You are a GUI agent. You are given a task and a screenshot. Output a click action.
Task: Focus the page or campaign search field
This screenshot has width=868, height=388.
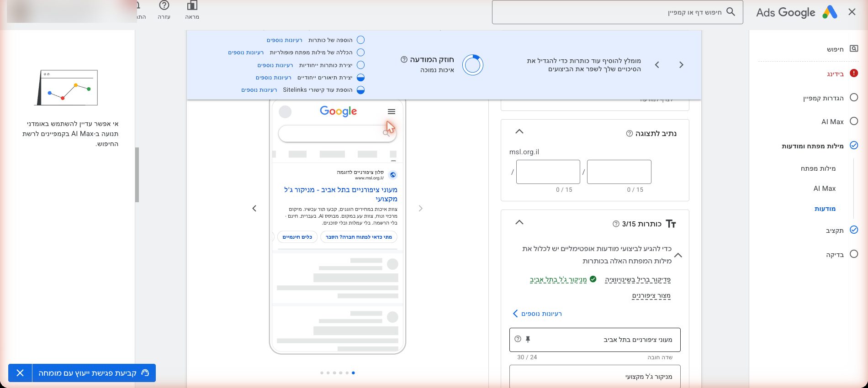(x=617, y=12)
